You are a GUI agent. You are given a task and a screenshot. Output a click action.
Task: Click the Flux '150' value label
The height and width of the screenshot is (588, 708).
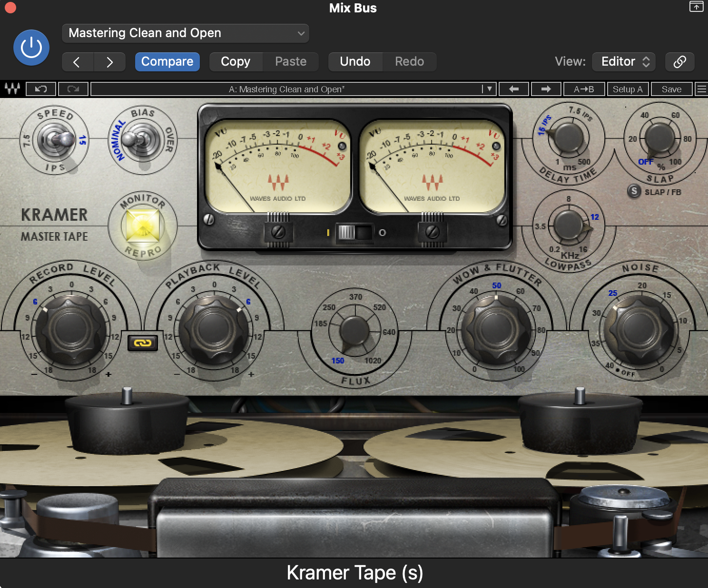(338, 361)
